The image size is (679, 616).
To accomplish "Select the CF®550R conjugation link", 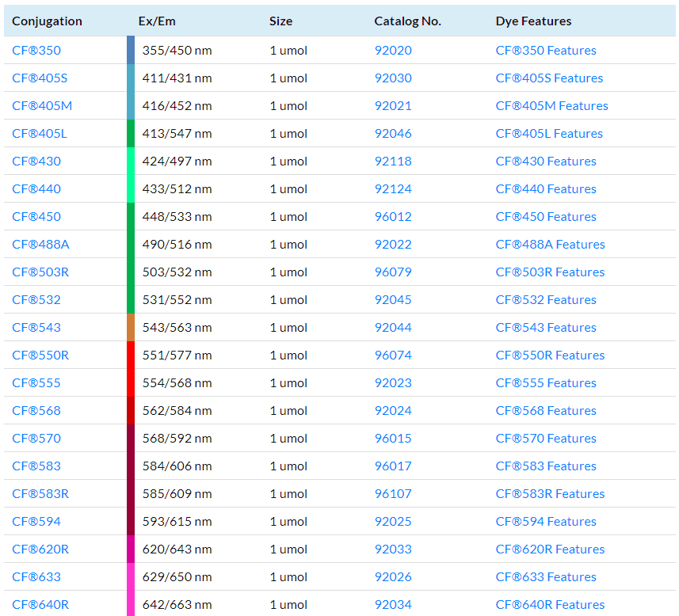I will point(40,355).
